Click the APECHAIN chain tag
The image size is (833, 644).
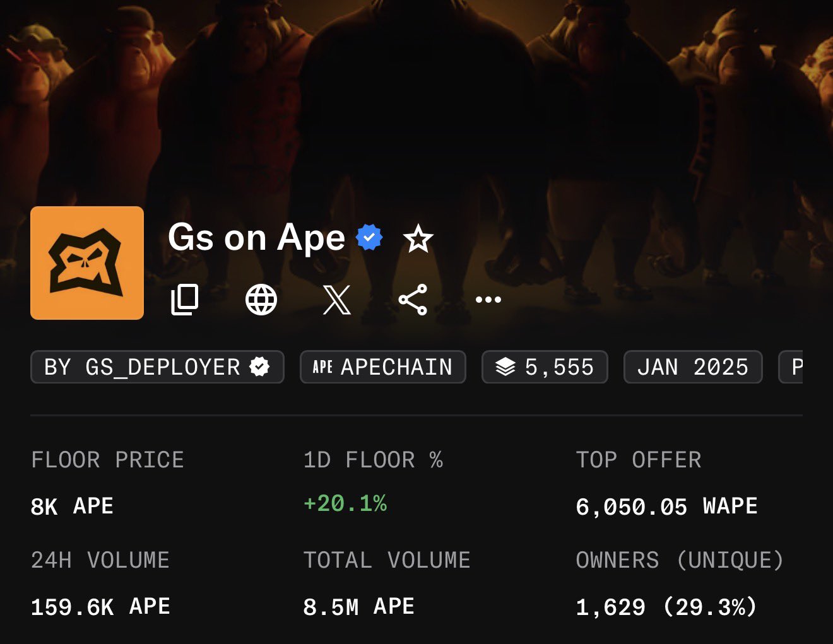[x=383, y=367]
